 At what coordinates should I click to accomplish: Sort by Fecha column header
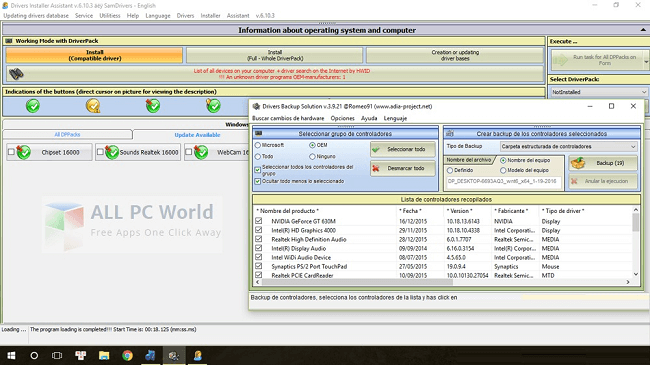tap(410, 211)
